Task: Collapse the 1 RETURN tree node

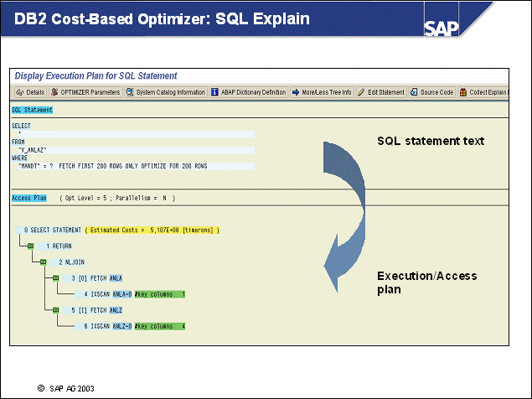Action: 30,246
